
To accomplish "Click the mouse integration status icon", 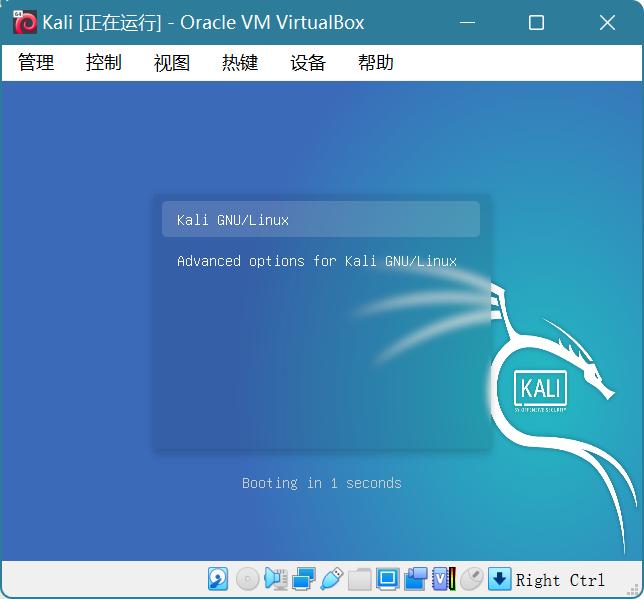I will click(x=472, y=579).
